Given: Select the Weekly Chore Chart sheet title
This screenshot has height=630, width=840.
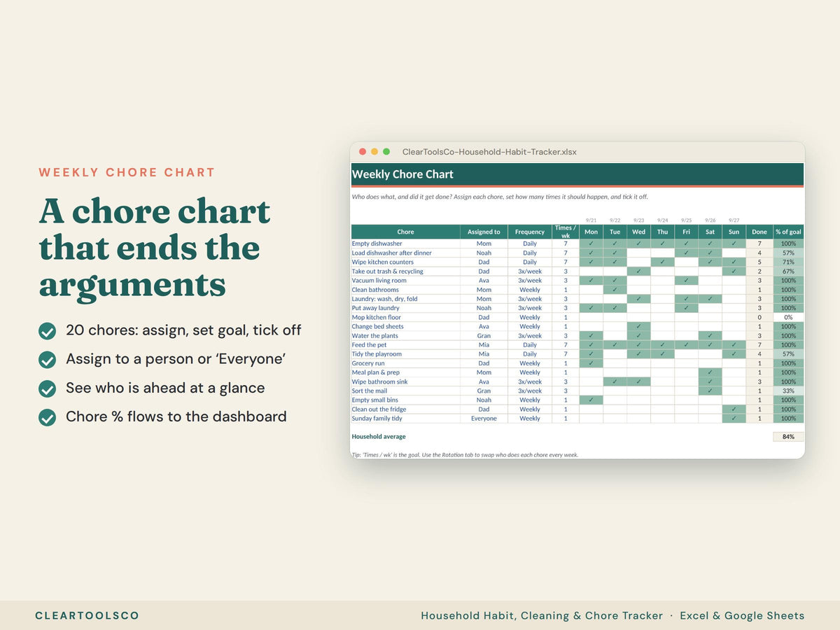Looking at the screenshot, I should coord(402,174).
